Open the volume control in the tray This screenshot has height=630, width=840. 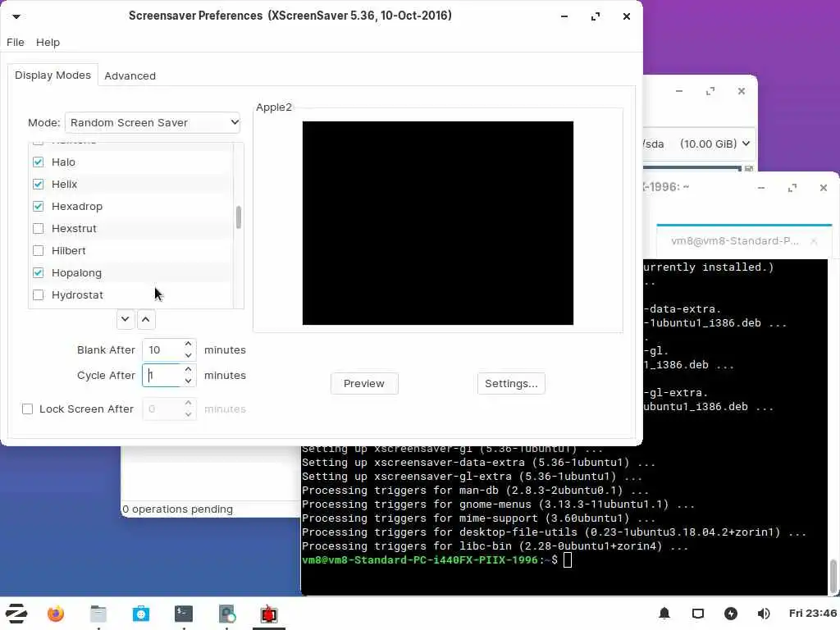coord(764,614)
